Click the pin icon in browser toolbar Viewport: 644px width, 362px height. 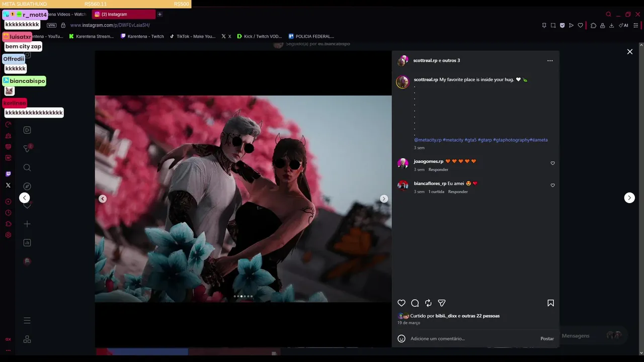click(x=544, y=25)
